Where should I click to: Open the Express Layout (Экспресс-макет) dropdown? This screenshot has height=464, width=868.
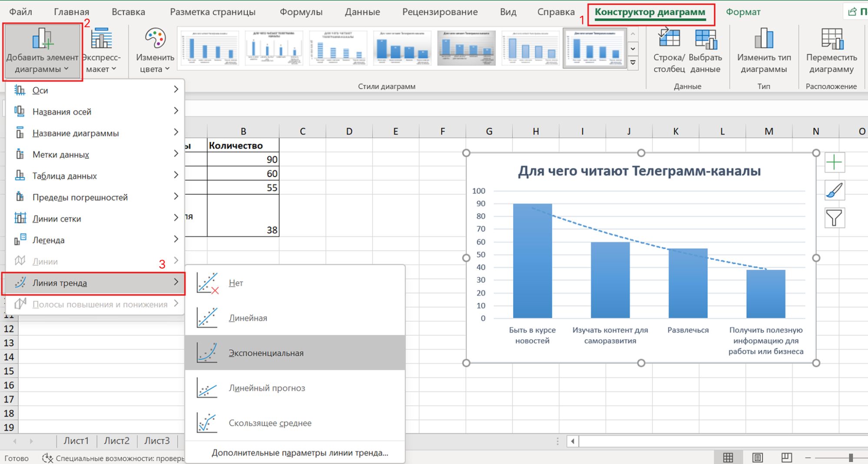click(101, 51)
